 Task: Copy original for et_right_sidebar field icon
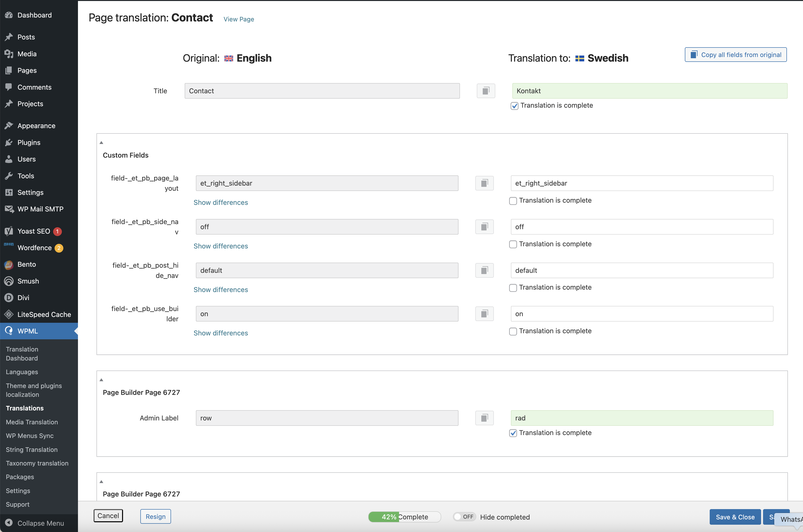pos(484,183)
